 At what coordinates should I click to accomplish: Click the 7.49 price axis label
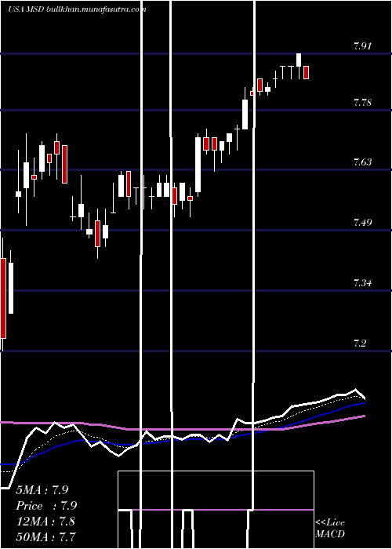(362, 222)
